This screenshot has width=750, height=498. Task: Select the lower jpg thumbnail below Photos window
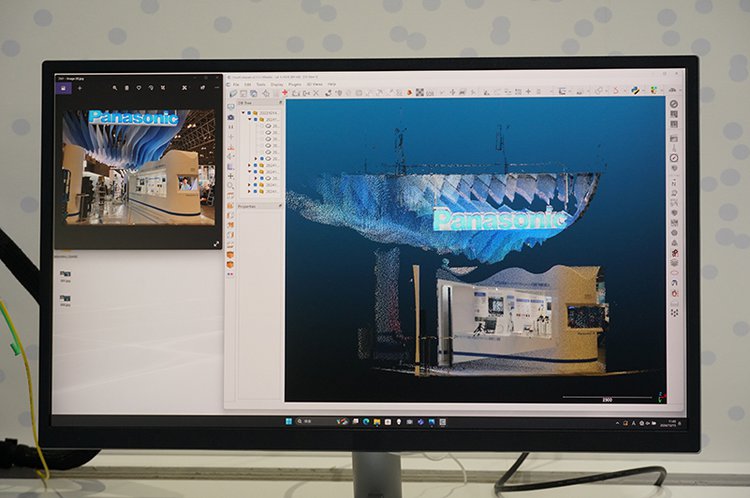65,300
